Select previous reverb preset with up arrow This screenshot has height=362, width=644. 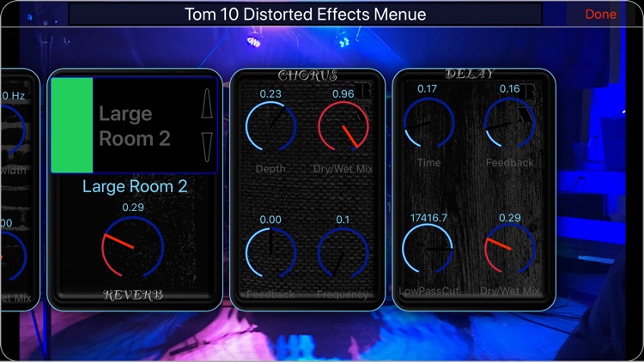[x=207, y=104]
